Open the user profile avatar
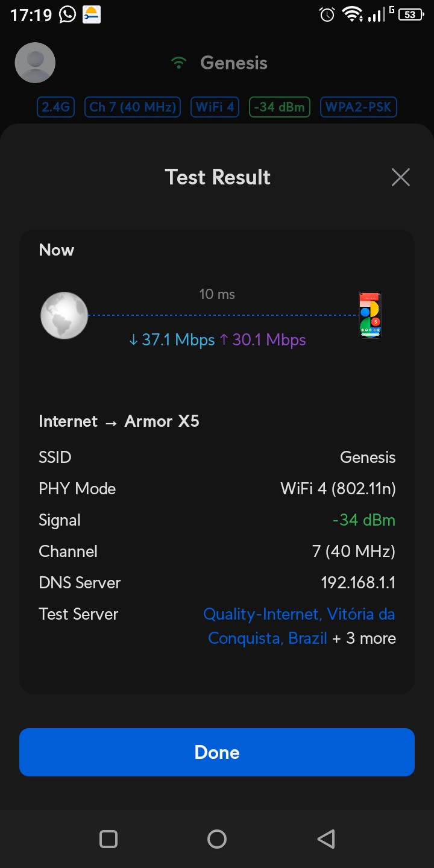Viewport: 434px width, 868px height. point(35,63)
